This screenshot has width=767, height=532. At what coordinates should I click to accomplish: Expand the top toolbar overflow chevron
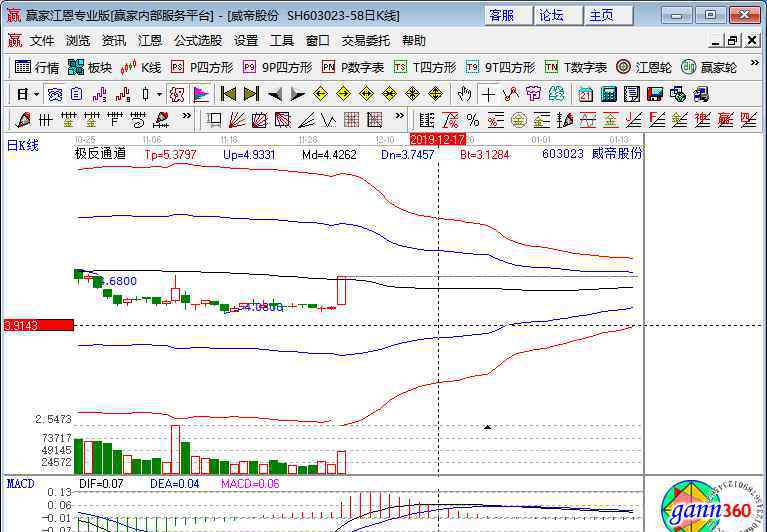(x=754, y=64)
